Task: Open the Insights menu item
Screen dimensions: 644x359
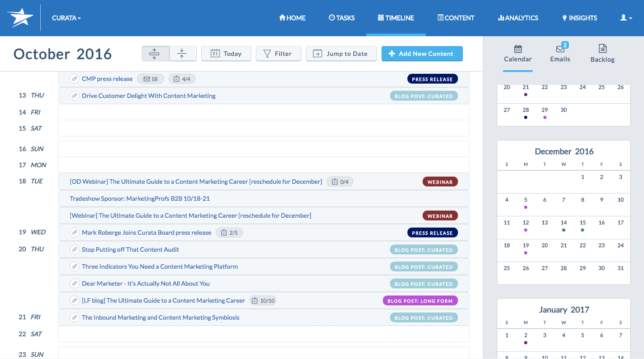Action: 579,18
